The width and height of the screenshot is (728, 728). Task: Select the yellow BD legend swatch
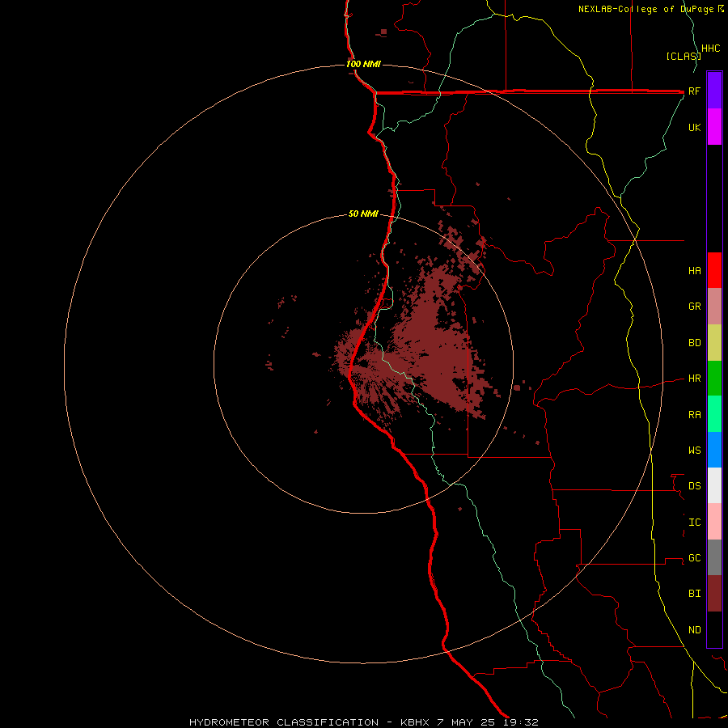[714, 343]
